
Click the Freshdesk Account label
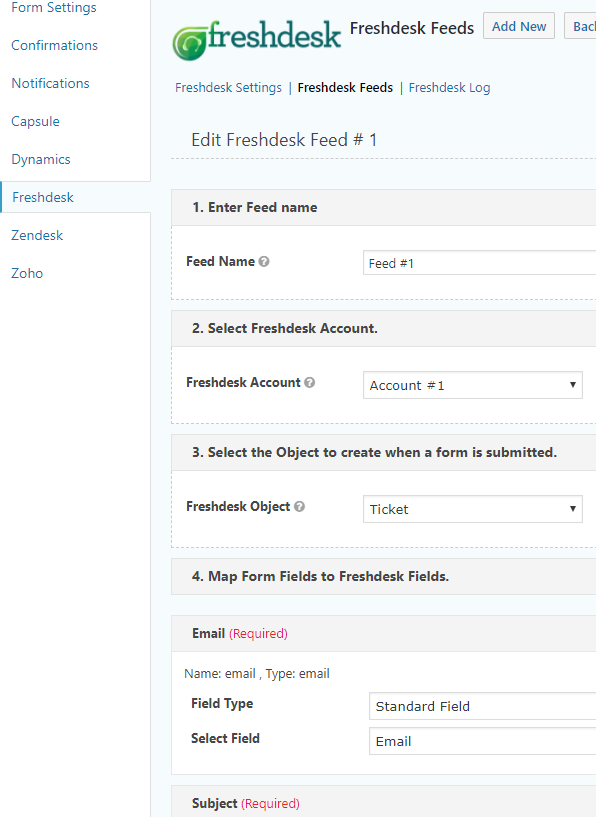click(243, 382)
